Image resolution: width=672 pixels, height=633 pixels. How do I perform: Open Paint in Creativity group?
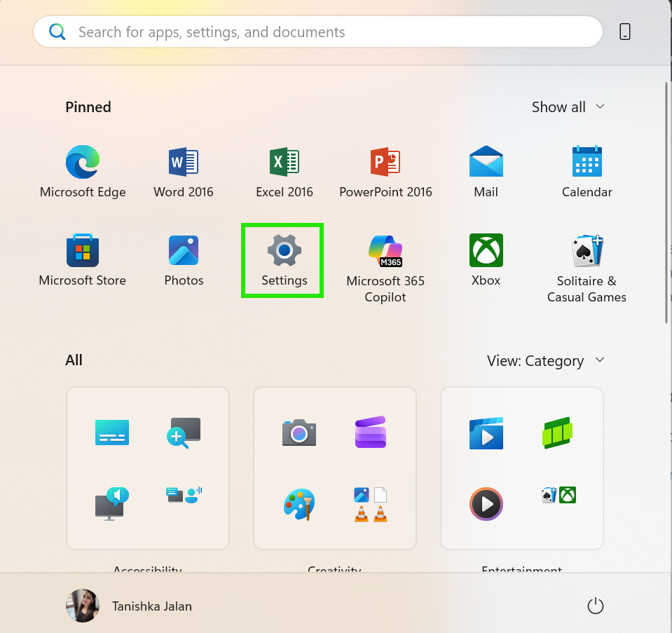click(x=299, y=504)
